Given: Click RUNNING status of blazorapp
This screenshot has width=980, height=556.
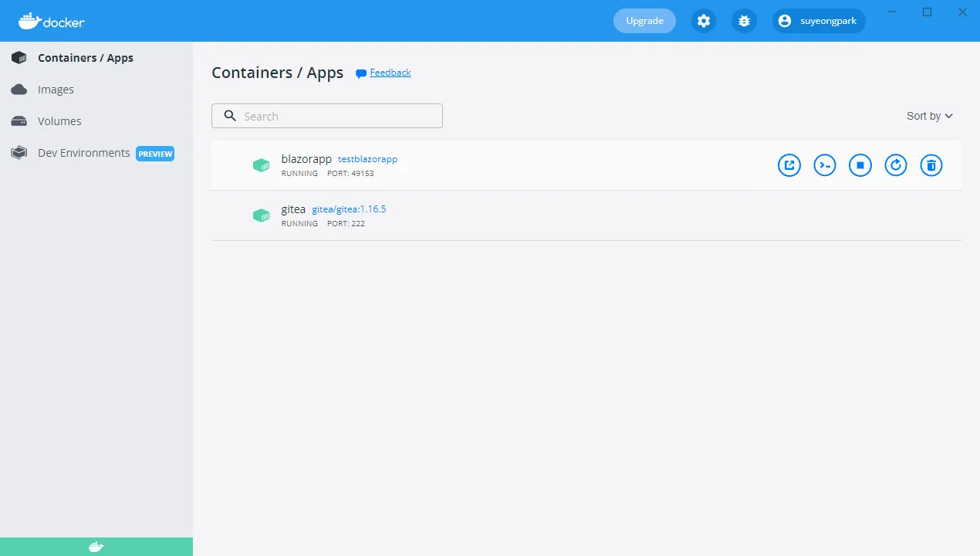Looking at the screenshot, I should 299,174.
